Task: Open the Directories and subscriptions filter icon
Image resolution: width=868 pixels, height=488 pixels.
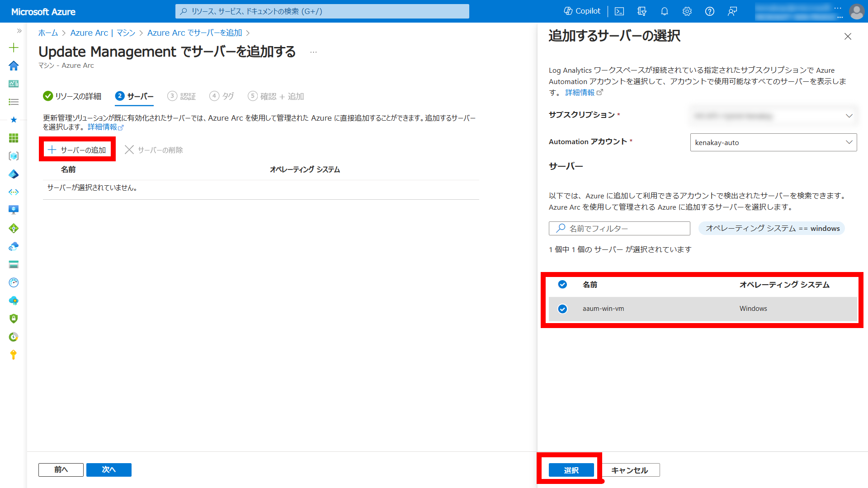Action: pos(642,11)
